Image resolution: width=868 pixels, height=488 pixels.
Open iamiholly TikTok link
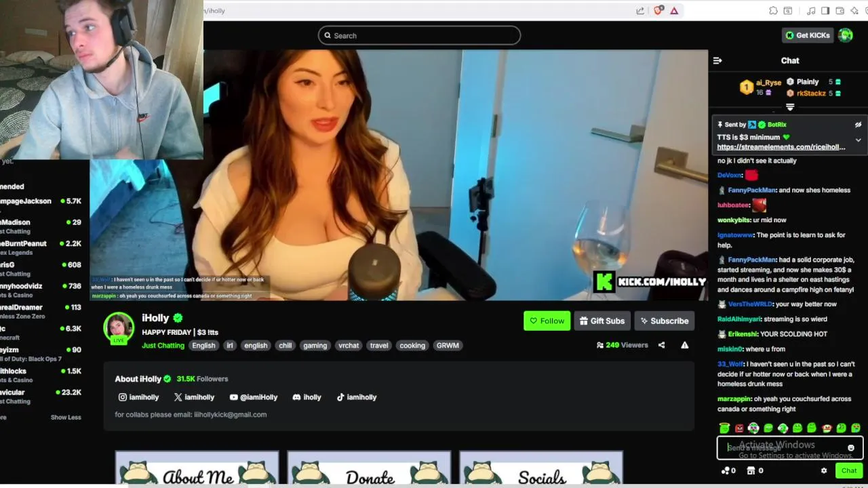357,397
